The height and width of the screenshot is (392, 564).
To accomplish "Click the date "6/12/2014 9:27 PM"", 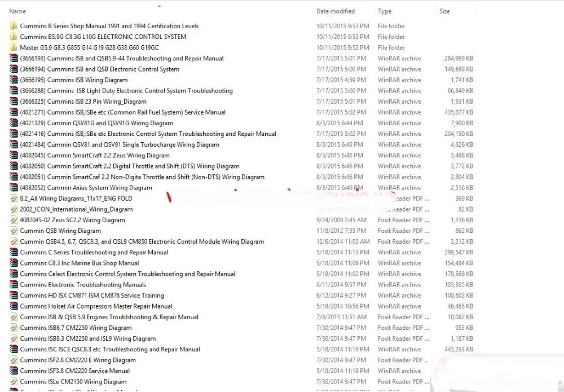I will 341,296.
